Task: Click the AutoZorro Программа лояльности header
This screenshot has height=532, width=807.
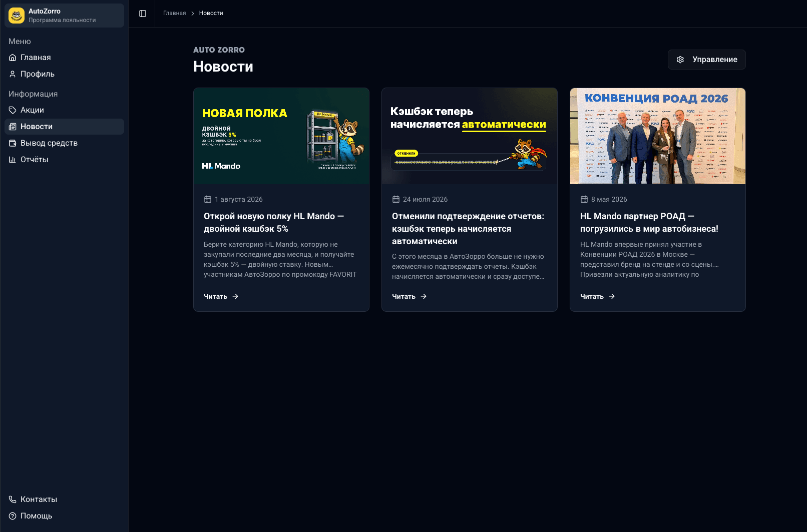Action: 64,16
